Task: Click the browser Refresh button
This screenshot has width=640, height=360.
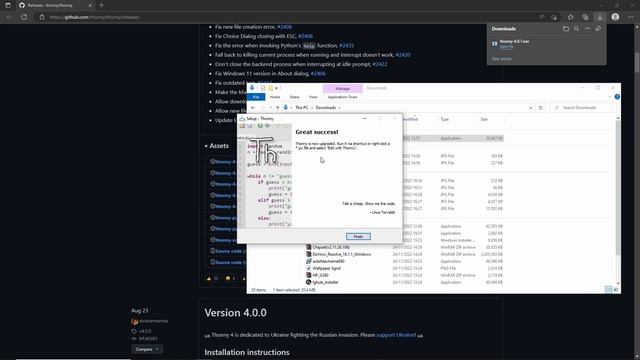Action: point(24,17)
